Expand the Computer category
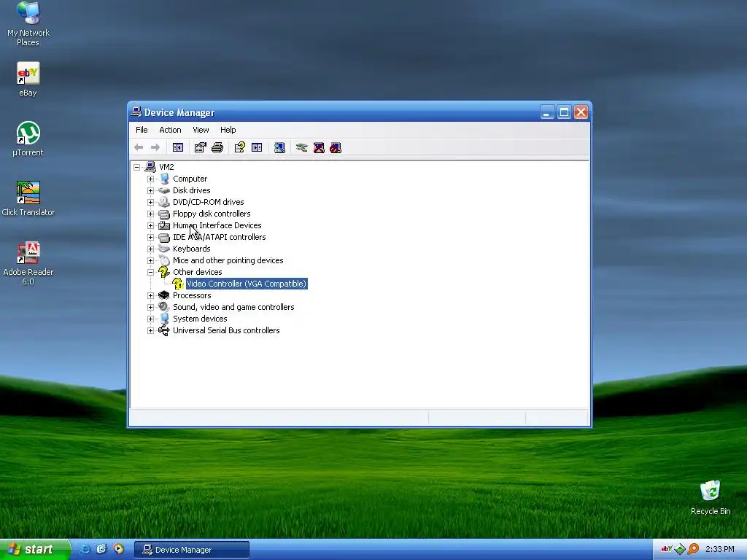Viewport: 747px width, 560px height. pyautogui.click(x=150, y=179)
